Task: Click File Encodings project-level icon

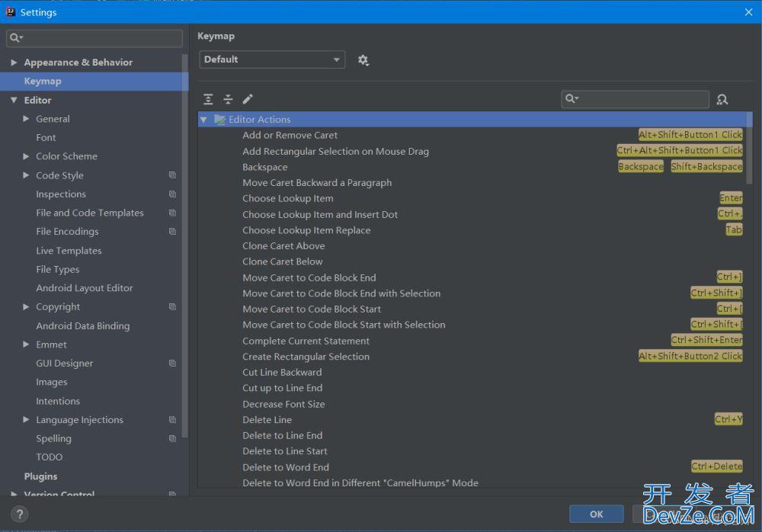Action: coord(172,232)
